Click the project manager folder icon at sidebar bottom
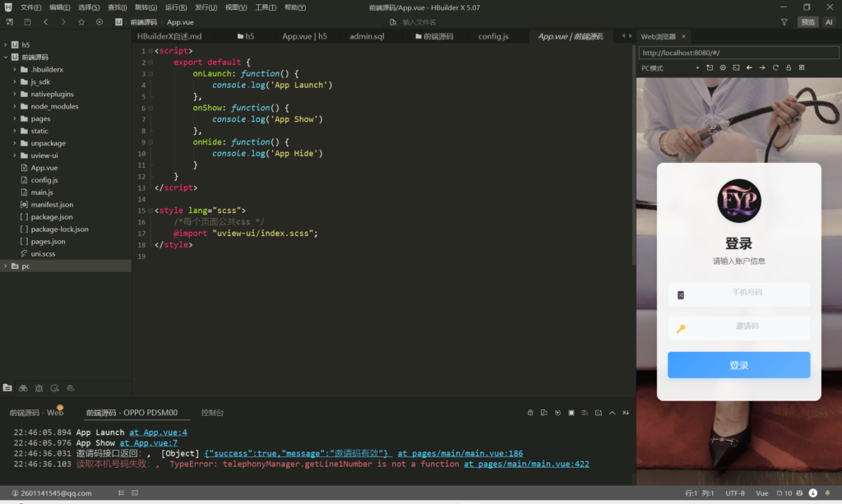The width and height of the screenshot is (842, 504). coord(7,388)
